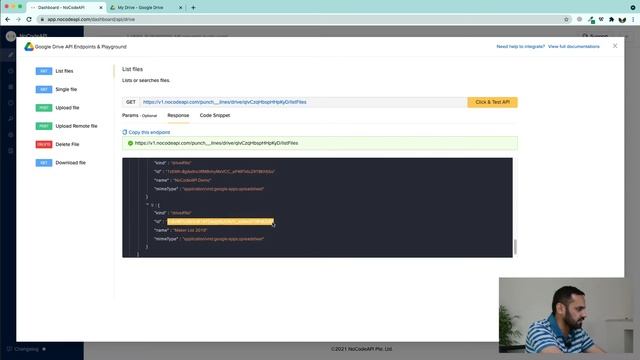Screen dimensions: 640x360
Task: Open the Upload Remote file endpoint
Action: [76, 126]
